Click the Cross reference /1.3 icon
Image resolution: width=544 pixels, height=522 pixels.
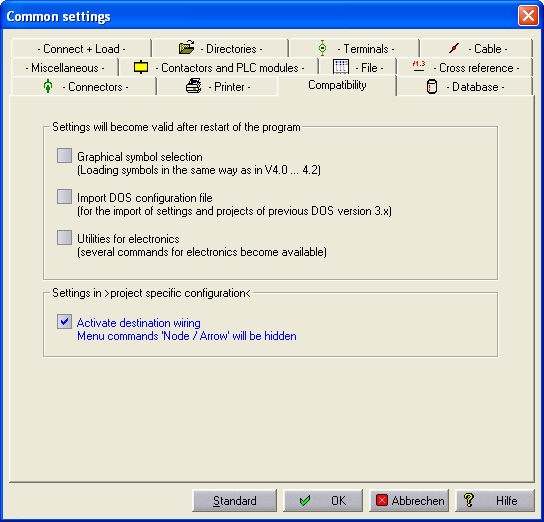419,66
